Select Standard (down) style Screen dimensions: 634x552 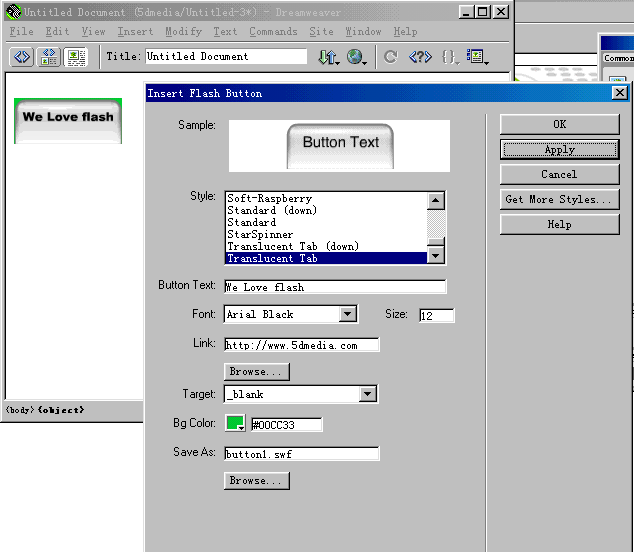click(x=326, y=210)
